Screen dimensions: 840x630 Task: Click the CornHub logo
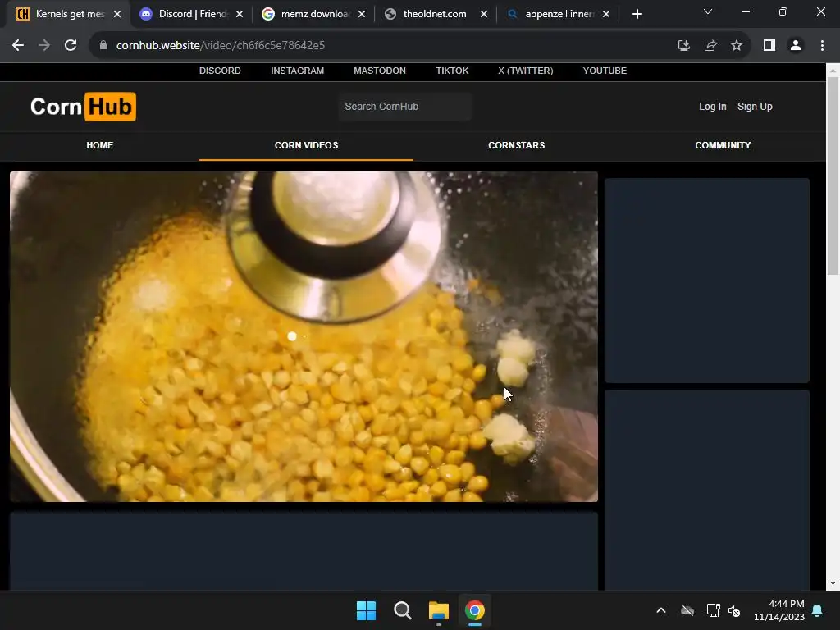coord(83,107)
